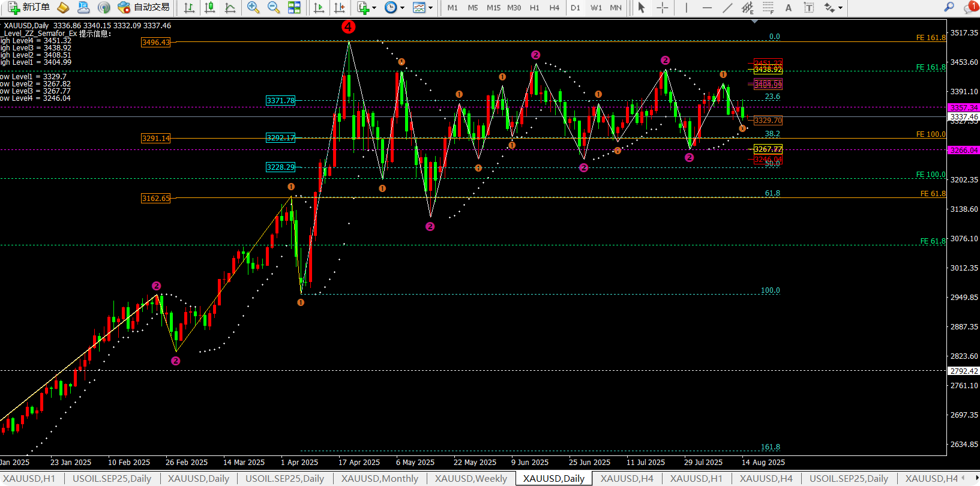Switch chart to line chart display
This screenshot has height=486, width=980.
click(x=230, y=8)
